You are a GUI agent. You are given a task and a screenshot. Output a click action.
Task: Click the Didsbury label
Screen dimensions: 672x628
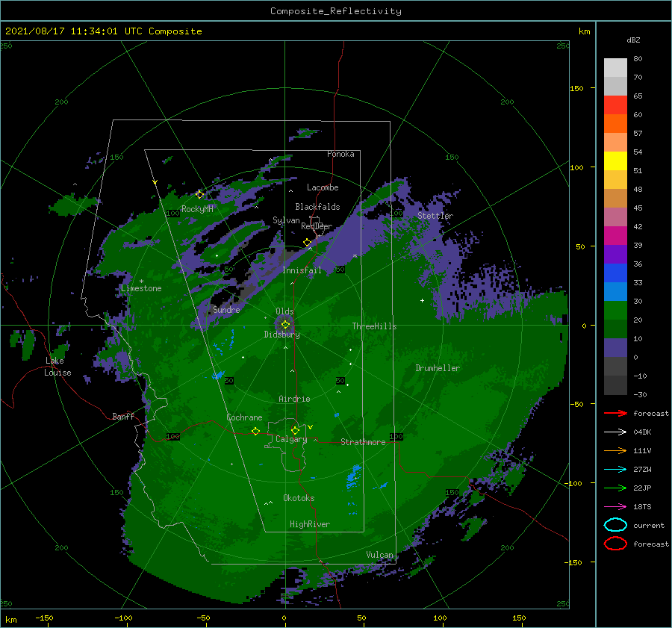click(281, 335)
